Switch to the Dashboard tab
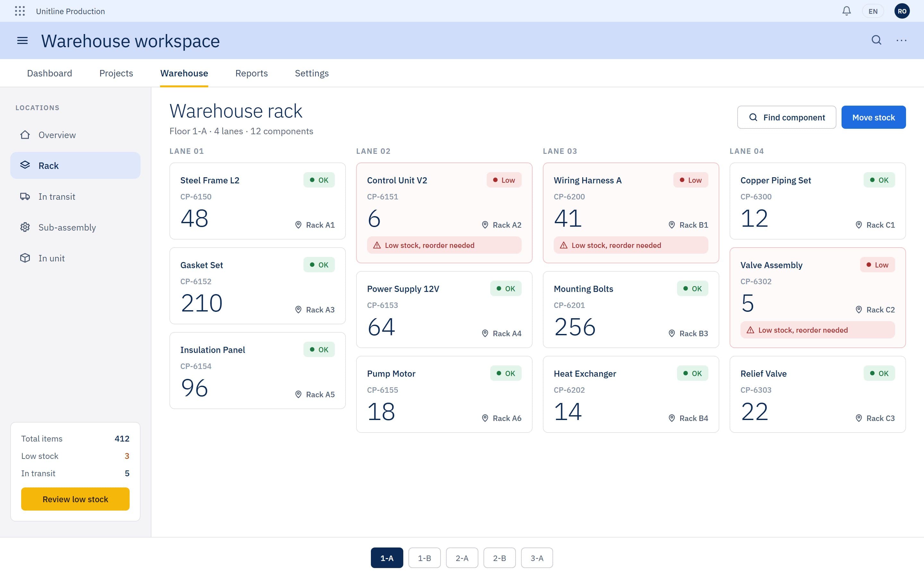This screenshot has width=924, height=578. [x=50, y=73]
